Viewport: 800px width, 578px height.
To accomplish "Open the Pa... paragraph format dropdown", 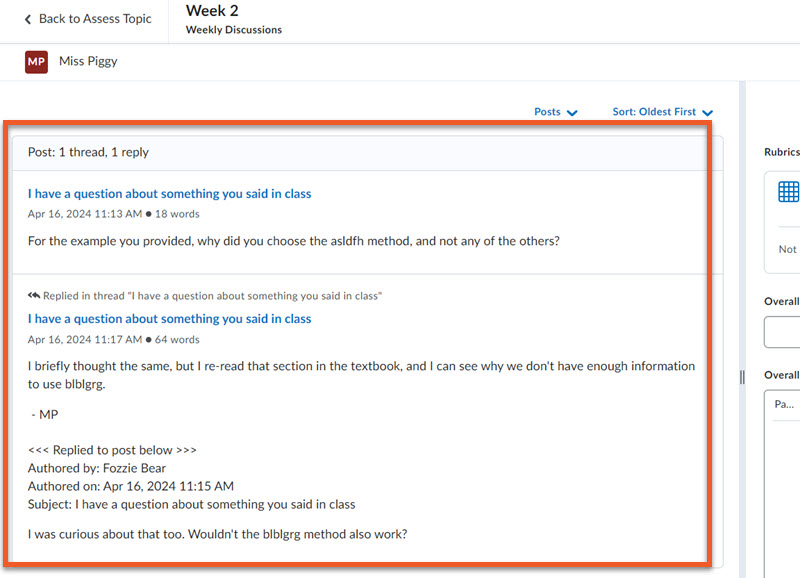I will [x=784, y=405].
